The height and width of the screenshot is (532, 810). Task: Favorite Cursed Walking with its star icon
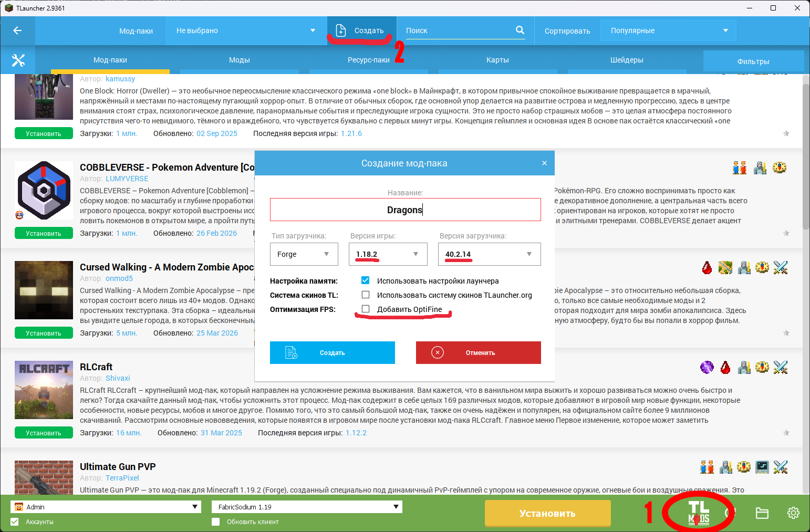pyautogui.click(x=786, y=333)
